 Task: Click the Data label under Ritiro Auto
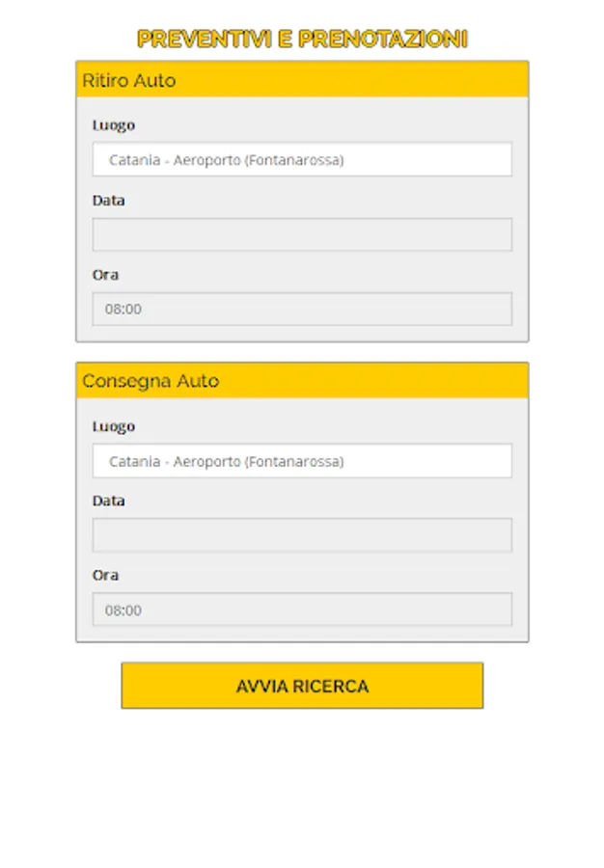click(x=109, y=201)
